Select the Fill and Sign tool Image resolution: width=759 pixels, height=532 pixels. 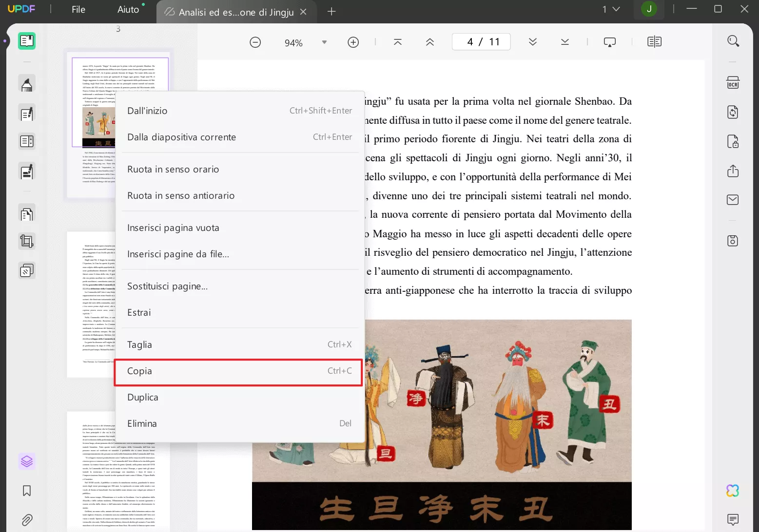point(27,171)
